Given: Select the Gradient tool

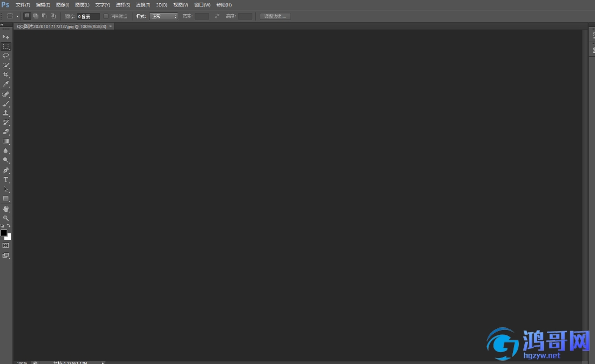Looking at the screenshot, I should click(x=6, y=141).
